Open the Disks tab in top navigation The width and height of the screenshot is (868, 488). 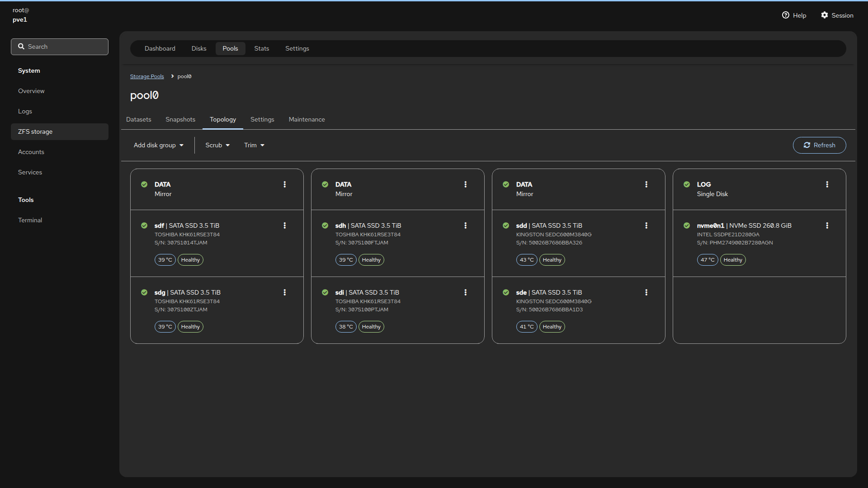pyautogui.click(x=198, y=48)
